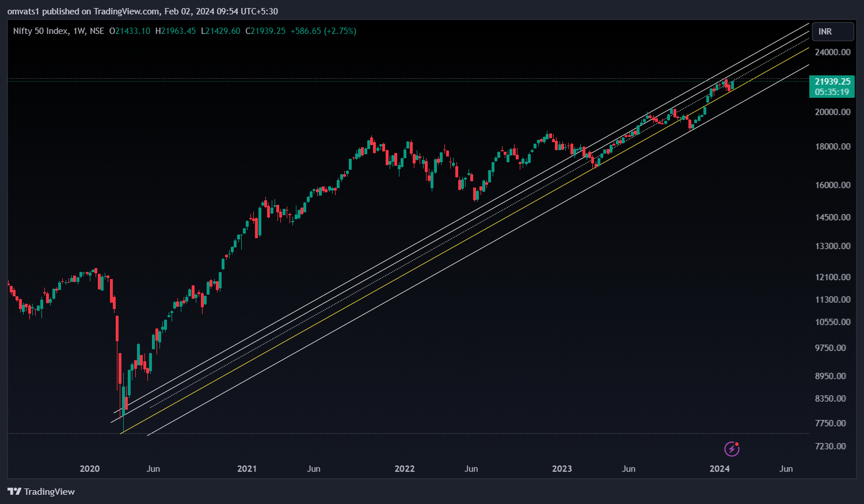Click the Nifty 50 Index symbol title
This screenshot has height=504, width=864.
40,31
